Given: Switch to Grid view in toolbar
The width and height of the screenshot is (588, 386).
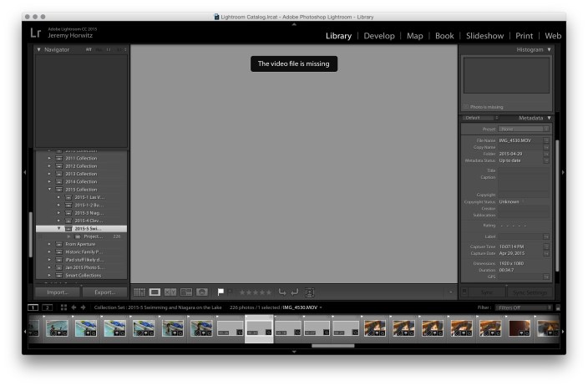Looking at the screenshot, I should click(139, 292).
